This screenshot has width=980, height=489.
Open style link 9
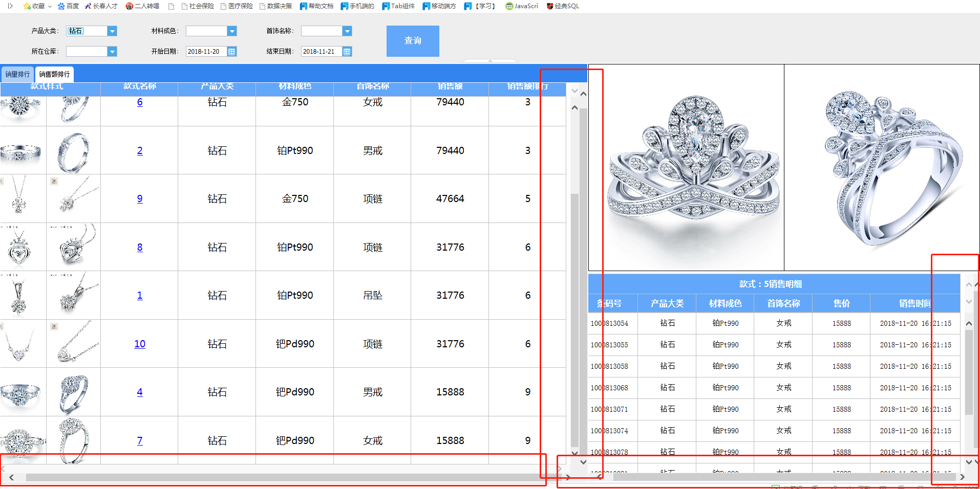pos(140,198)
